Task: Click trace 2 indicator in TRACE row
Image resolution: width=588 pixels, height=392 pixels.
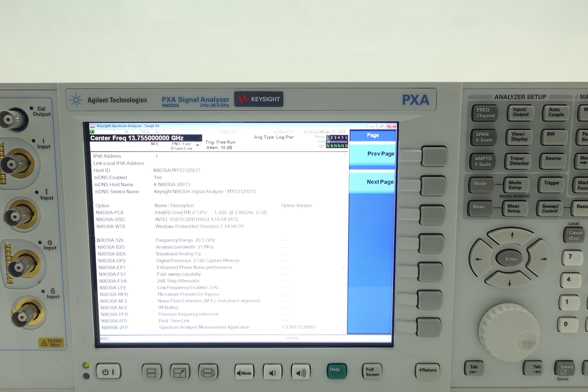Action: point(332,138)
